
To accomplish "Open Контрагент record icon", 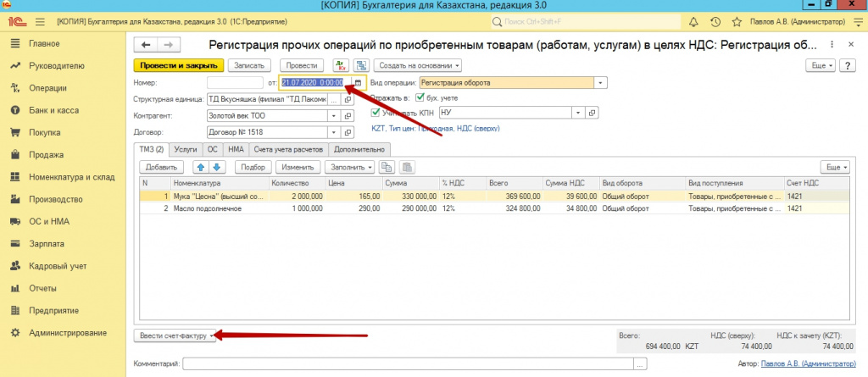I will point(348,116).
